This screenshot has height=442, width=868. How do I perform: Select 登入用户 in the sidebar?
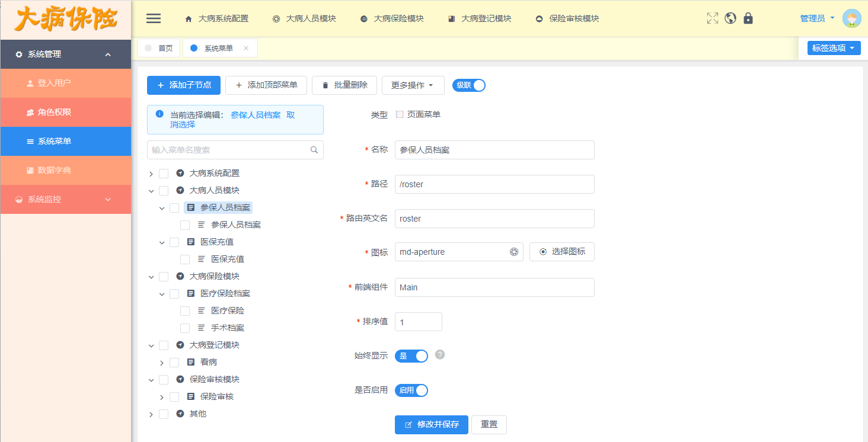coord(65,83)
